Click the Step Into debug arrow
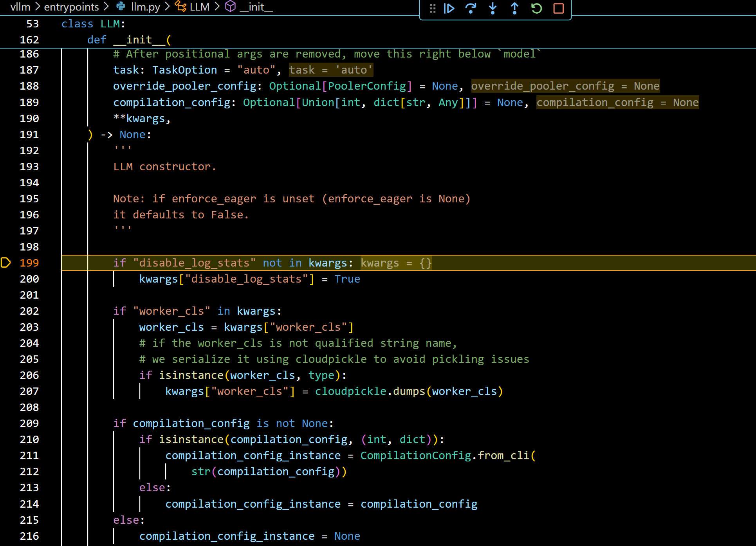Screen dimensions: 756x546 (x=493, y=8)
